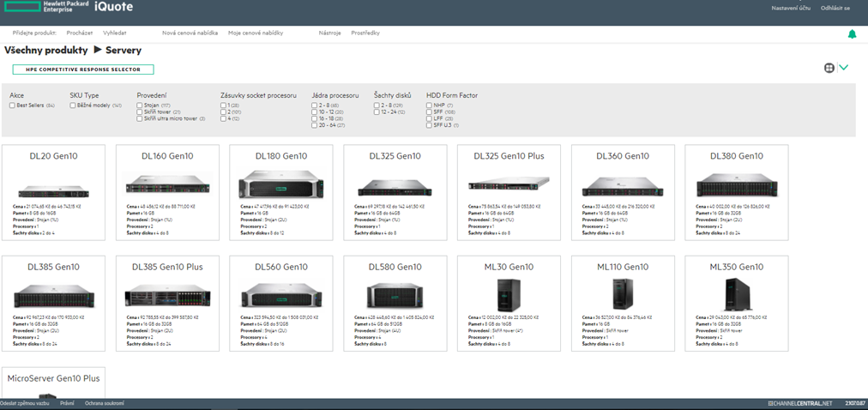Click the green notification bell icon
Image resolution: width=868 pixels, height=410 pixels.
(852, 34)
